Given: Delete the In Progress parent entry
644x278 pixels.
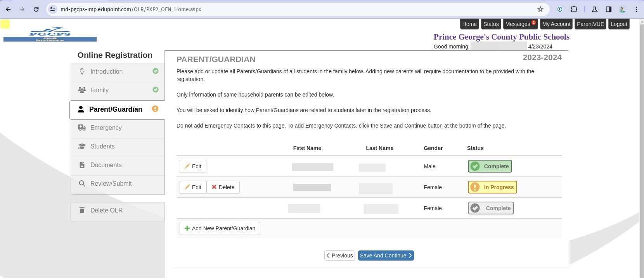Looking at the screenshot, I should coord(223,187).
